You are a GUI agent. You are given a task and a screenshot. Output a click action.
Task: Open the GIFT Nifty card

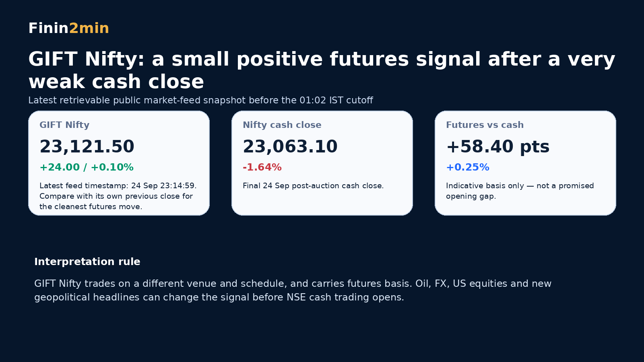coord(119,163)
